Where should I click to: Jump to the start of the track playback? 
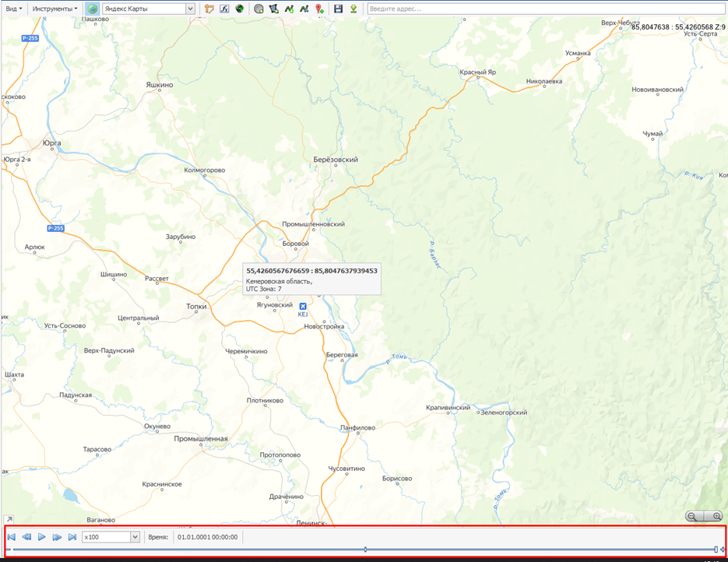tap(11, 537)
